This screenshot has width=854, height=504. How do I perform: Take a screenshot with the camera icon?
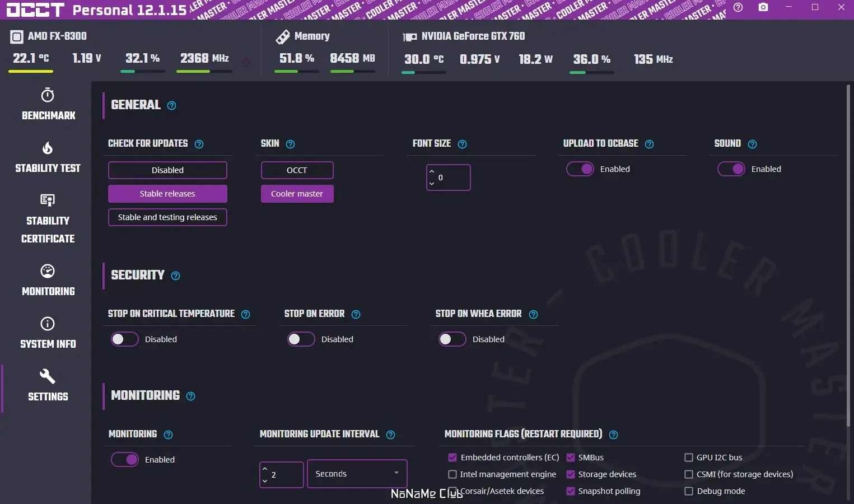(x=763, y=8)
